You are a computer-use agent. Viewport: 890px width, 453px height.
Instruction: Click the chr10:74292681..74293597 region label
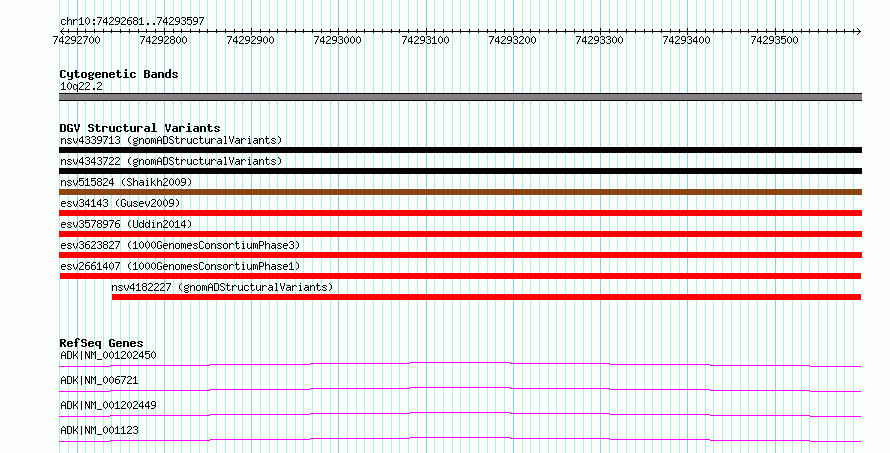[x=132, y=21]
